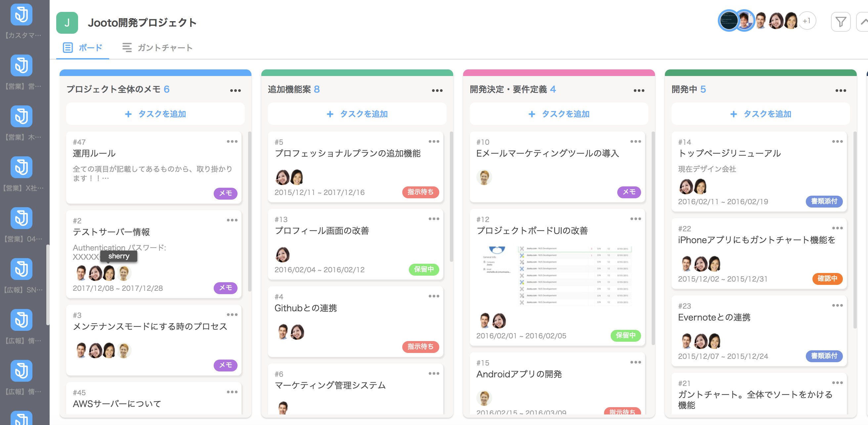Open 開発中 list options menu

coord(841,90)
